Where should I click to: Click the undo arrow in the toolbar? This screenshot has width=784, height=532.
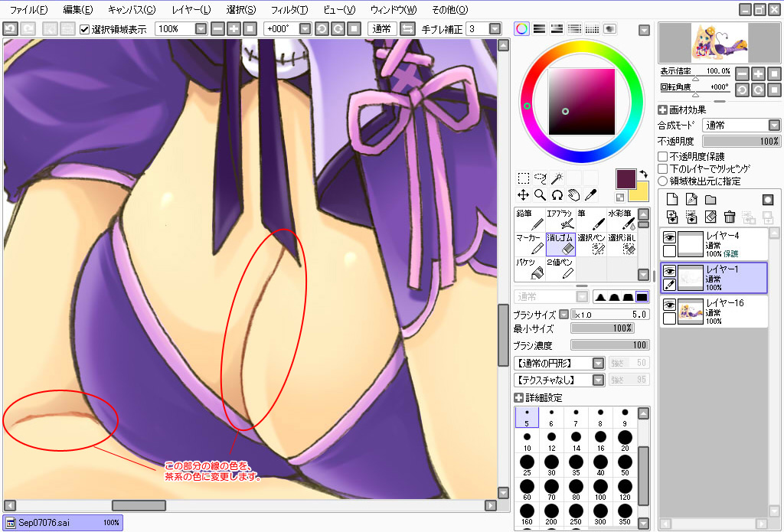pos(10,29)
